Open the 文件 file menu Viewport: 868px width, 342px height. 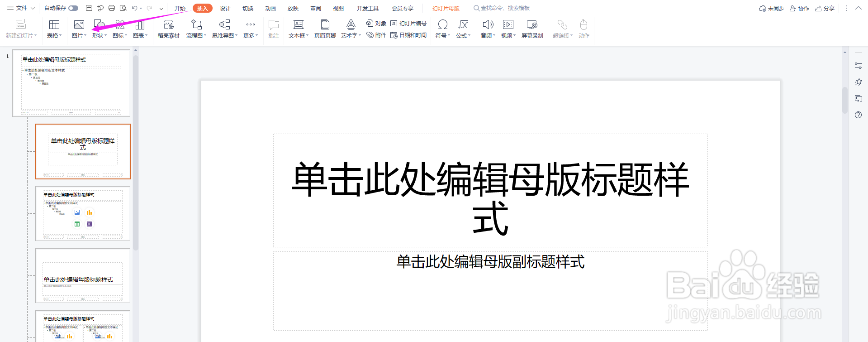(x=21, y=8)
